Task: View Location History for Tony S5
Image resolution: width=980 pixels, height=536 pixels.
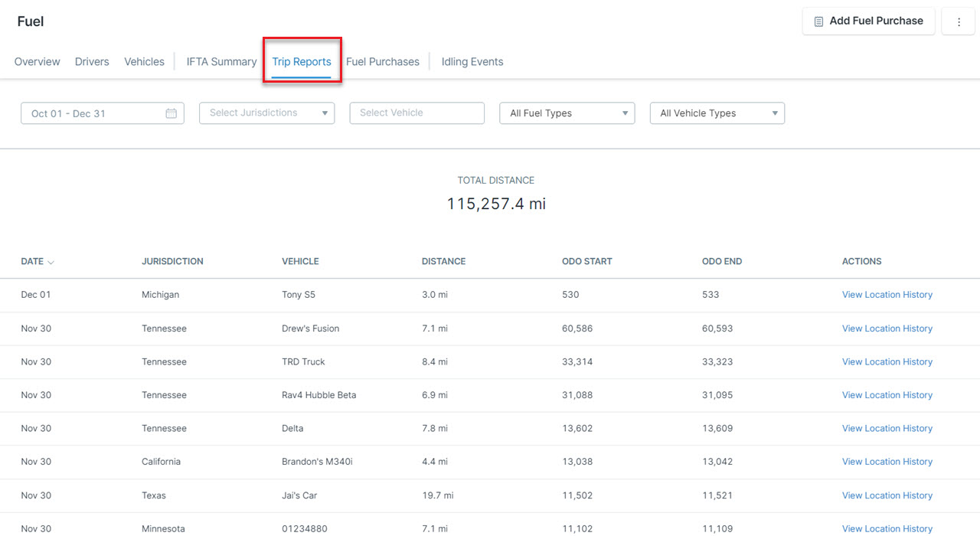Action: click(887, 295)
